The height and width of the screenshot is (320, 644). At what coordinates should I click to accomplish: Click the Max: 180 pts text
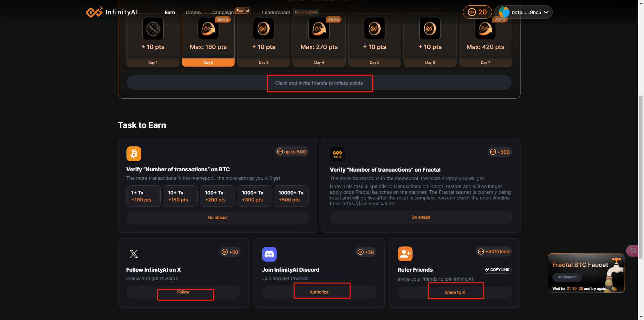208,47
